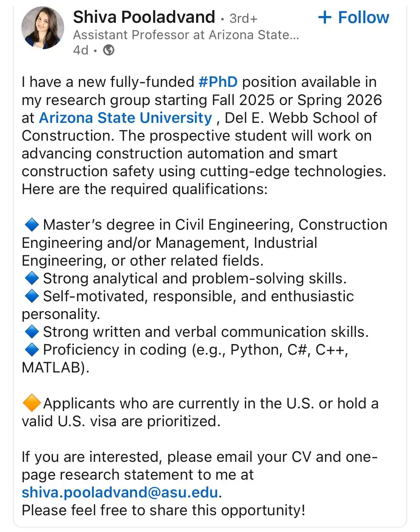Click the 'valid U.S. visa are prioritized' text
Viewport: 420px width, 532px height.
tap(121, 421)
